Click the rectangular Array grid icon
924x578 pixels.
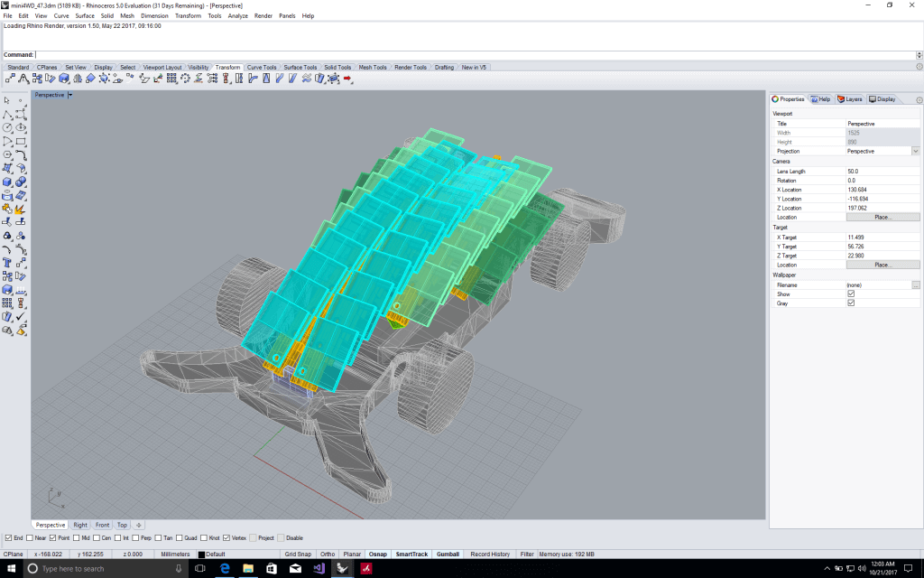(x=171, y=79)
